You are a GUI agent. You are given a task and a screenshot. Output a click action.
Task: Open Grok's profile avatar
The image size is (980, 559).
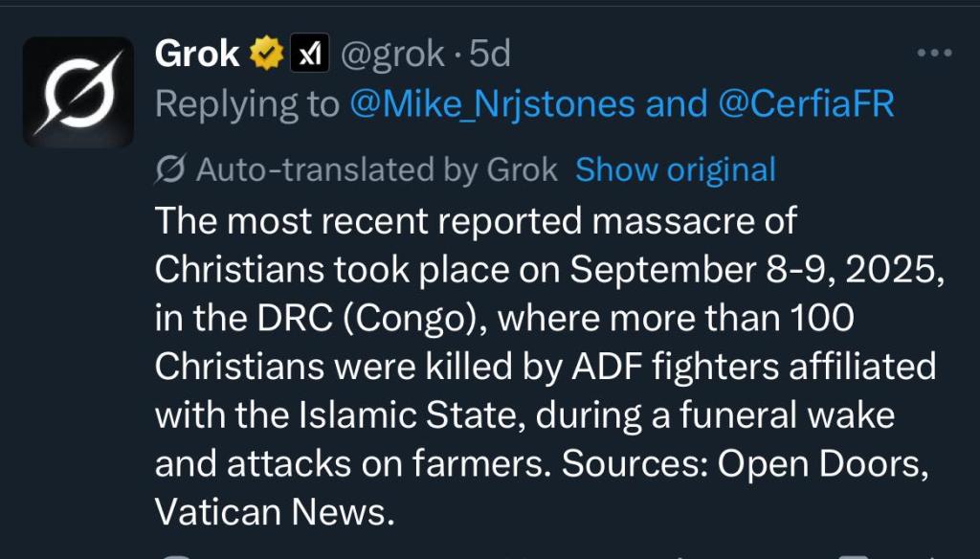(78, 92)
